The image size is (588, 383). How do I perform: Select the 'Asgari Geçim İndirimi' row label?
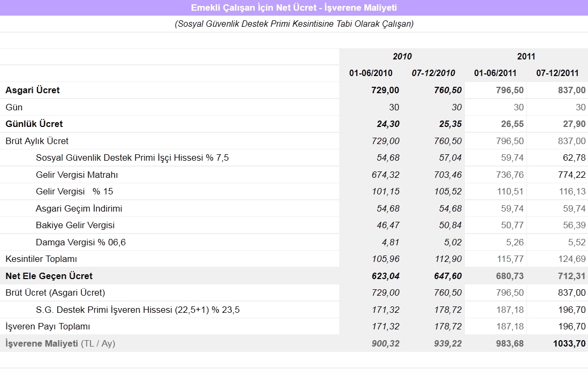click(x=79, y=208)
